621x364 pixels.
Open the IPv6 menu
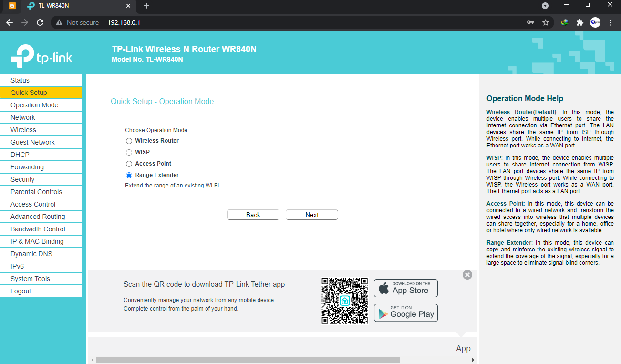tap(41, 266)
